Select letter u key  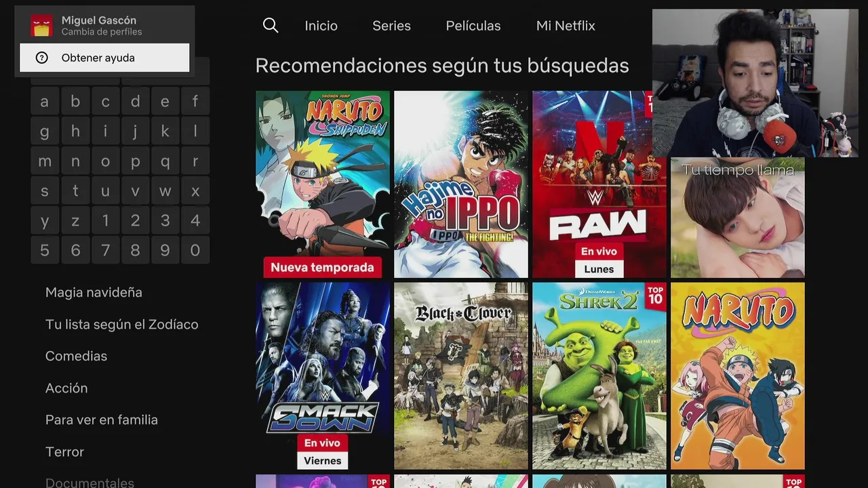click(105, 191)
